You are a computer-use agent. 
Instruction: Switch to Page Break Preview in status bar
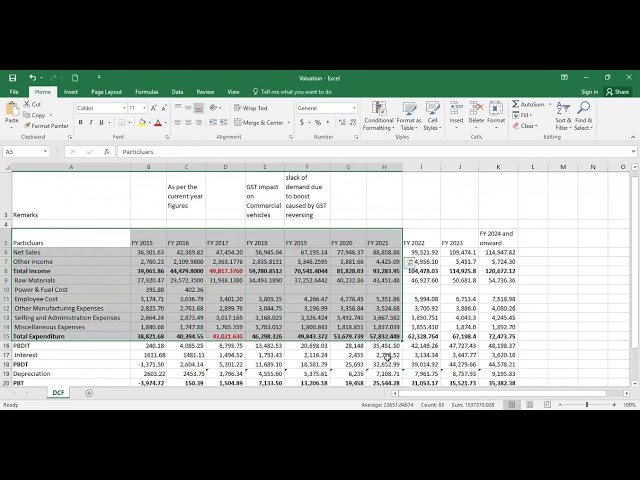(547, 405)
